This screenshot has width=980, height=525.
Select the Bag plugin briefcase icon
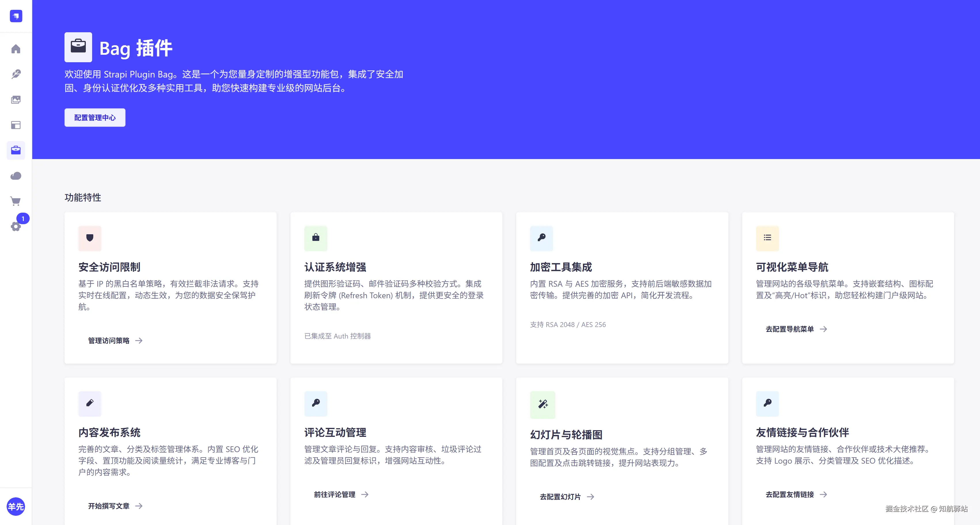(x=16, y=150)
